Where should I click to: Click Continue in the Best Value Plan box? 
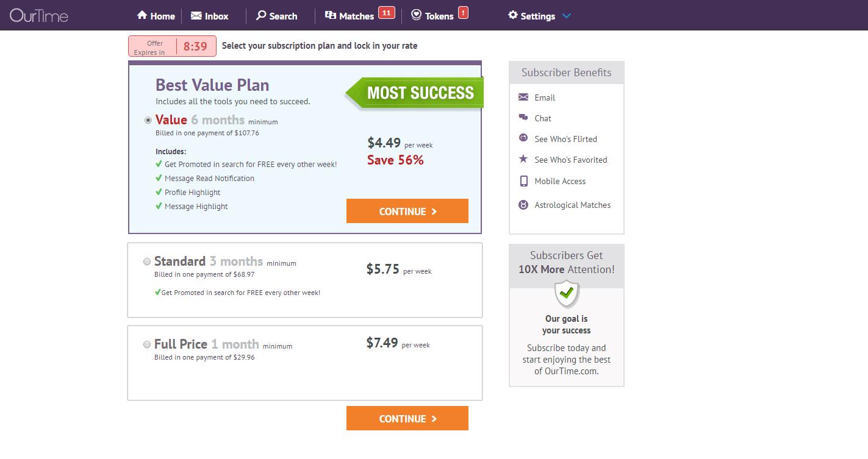pos(407,211)
